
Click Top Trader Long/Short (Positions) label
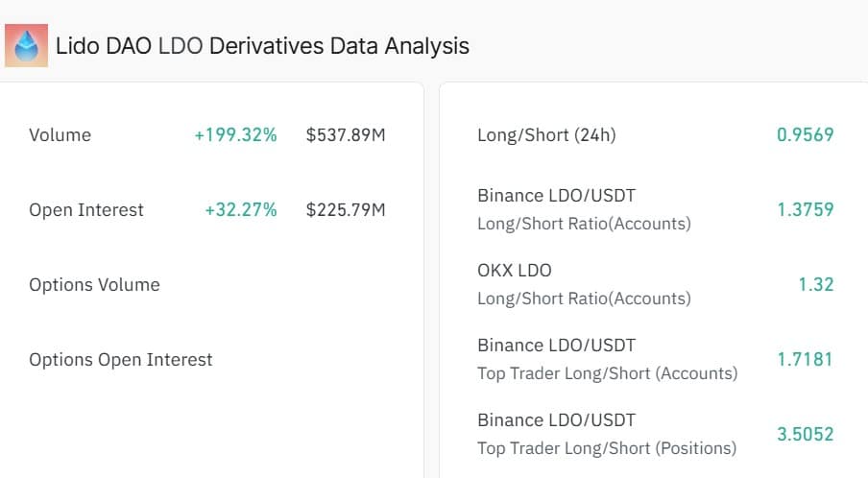(607, 448)
